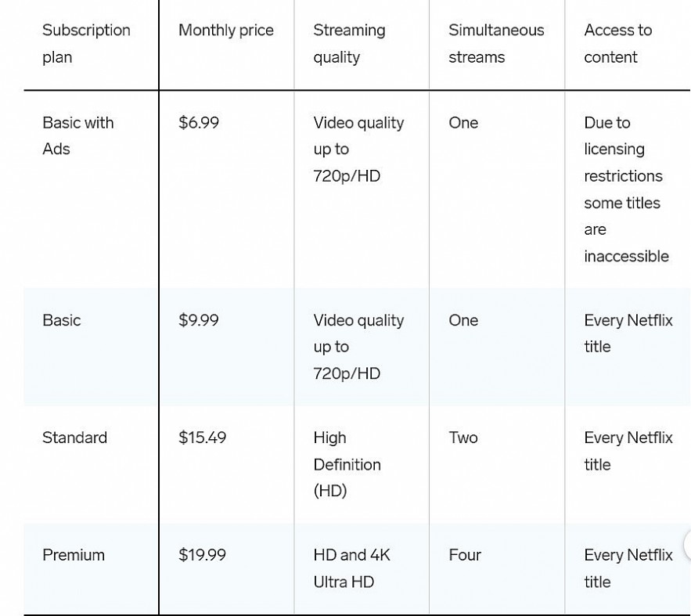Click the Standard plan name cell

74,438
